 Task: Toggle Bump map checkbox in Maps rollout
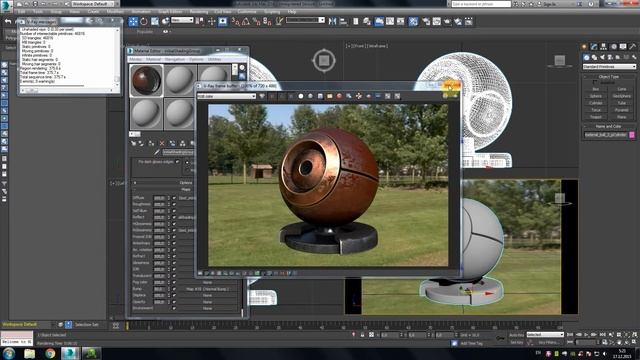[174, 289]
